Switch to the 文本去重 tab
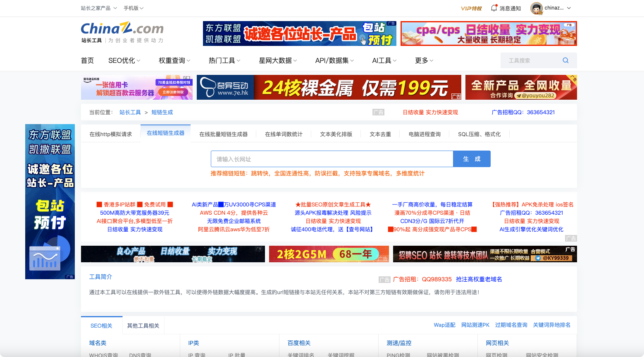The width and height of the screenshot is (644, 357). pyautogui.click(x=380, y=134)
